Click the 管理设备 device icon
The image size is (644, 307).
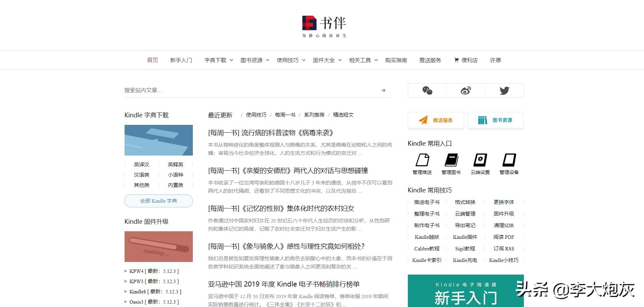(x=509, y=160)
